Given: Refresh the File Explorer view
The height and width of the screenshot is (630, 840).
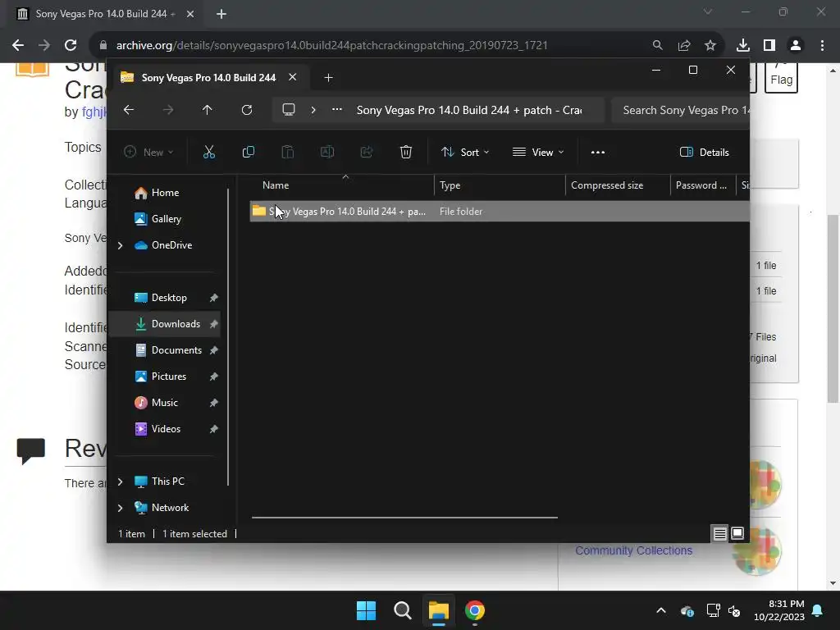Looking at the screenshot, I should 246,110.
